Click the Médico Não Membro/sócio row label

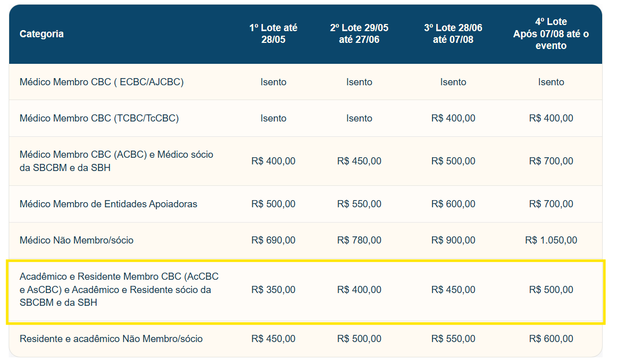tap(77, 240)
